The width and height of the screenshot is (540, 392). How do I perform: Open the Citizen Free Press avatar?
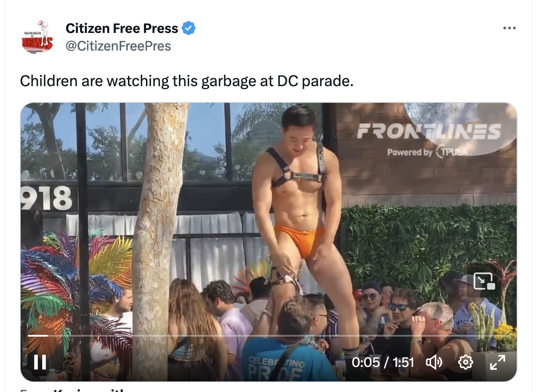point(37,37)
